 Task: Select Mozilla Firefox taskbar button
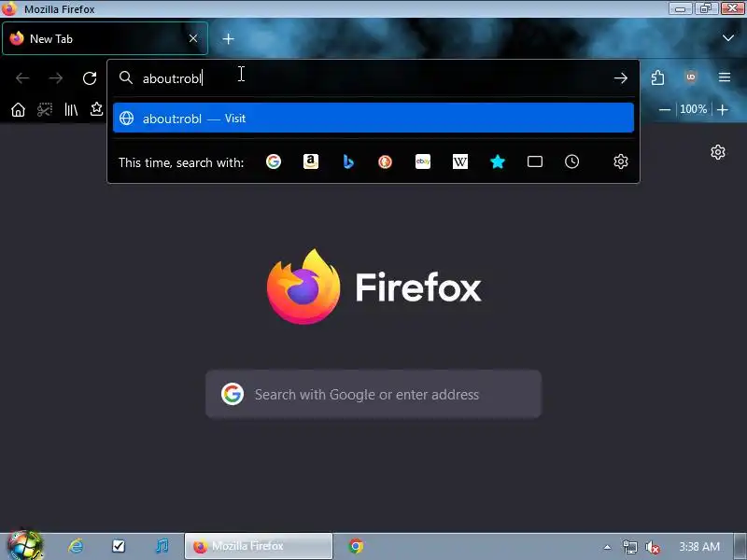click(259, 546)
